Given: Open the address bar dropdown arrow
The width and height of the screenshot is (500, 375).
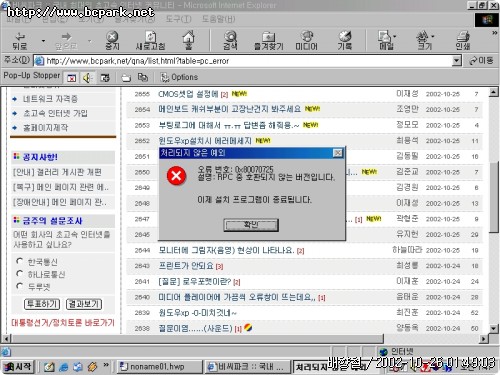Looking at the screenshot, I should (457, 61).
